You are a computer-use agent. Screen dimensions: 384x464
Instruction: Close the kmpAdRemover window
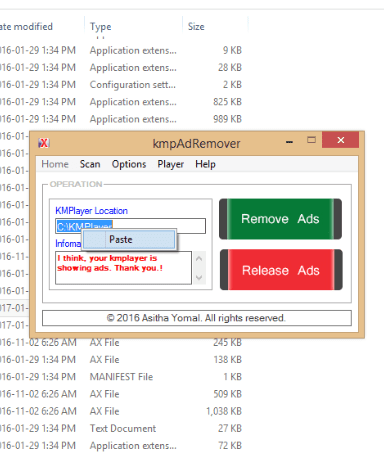point(341,140)
